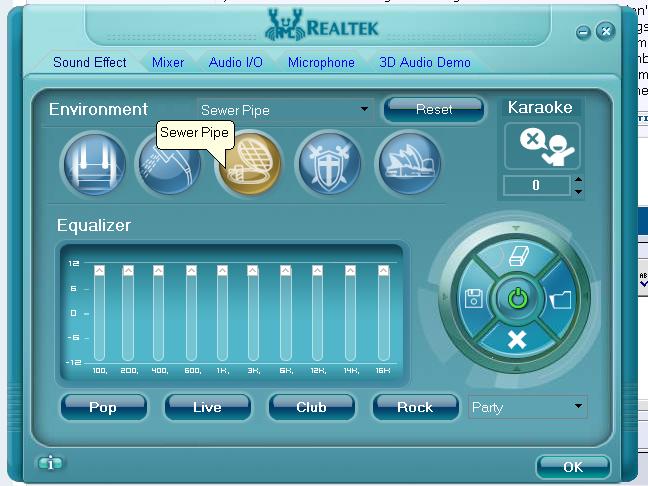
Task: Click the OK button
Action: [573, 467]
